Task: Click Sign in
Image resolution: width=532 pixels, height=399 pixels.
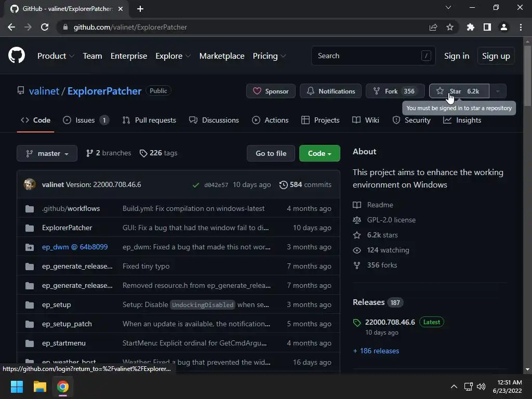Action: (x=457, y=56)
